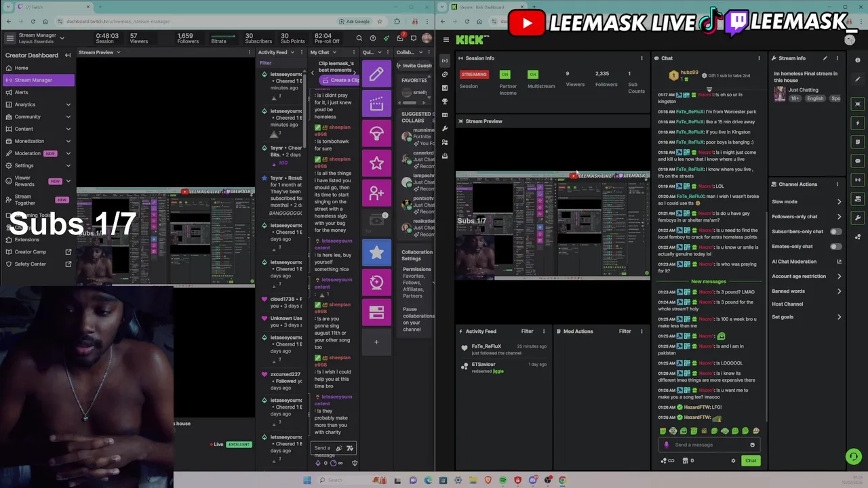
Task: Open Kick chat settings gear icon
Action: 733,461
